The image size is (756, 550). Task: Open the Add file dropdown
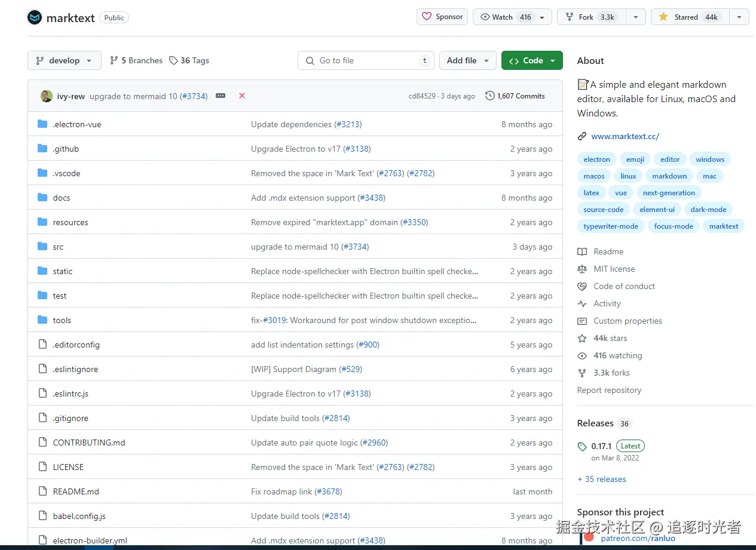click(x=468, y=60)
